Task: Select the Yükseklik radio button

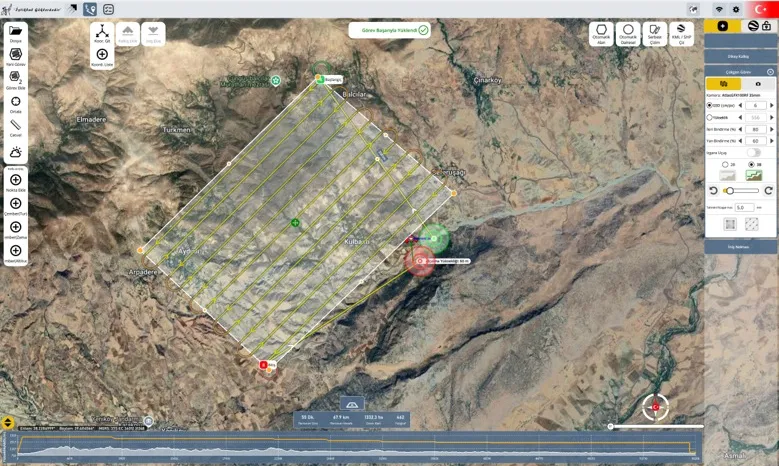Action: 709,117
